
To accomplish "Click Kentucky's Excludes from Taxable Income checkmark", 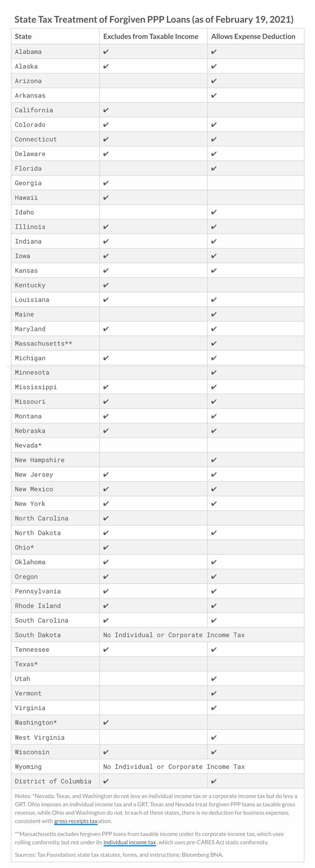I will pyautogui.click(x=106, y=285).
